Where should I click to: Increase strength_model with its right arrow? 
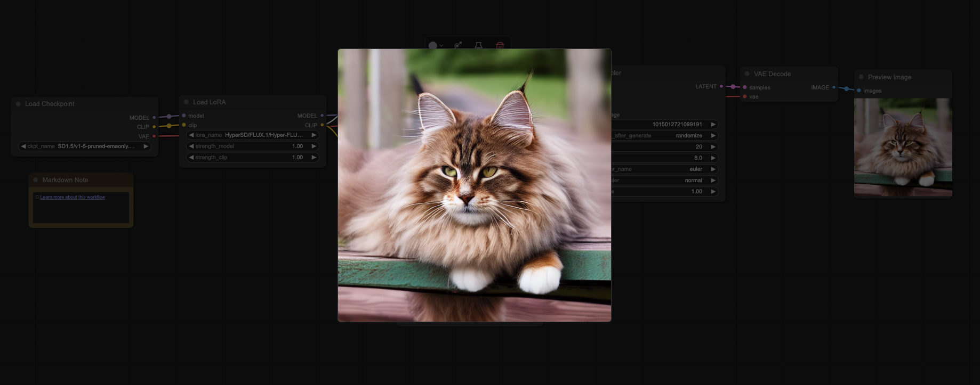[314, 146]
